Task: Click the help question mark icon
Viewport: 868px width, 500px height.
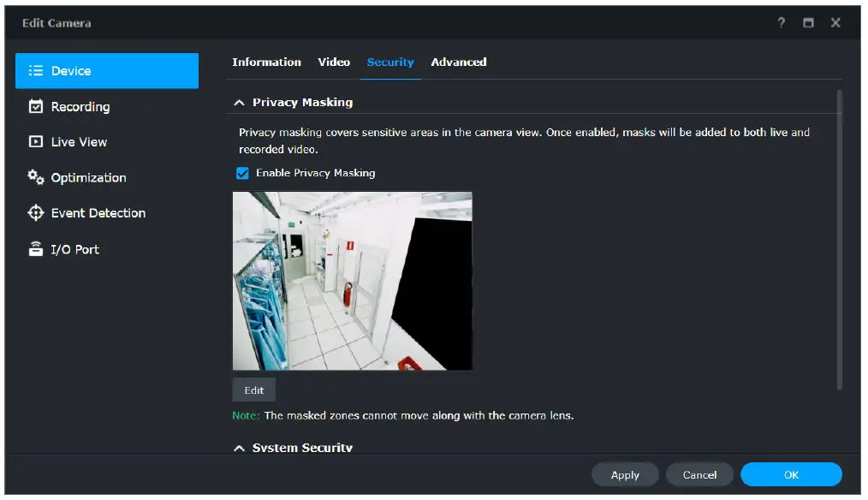Action: [780, 23]
